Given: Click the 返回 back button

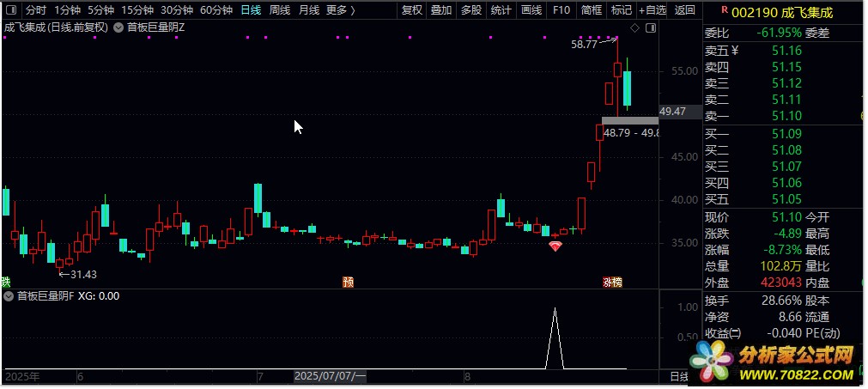Looking at the screenshot, I should (685, 10).
